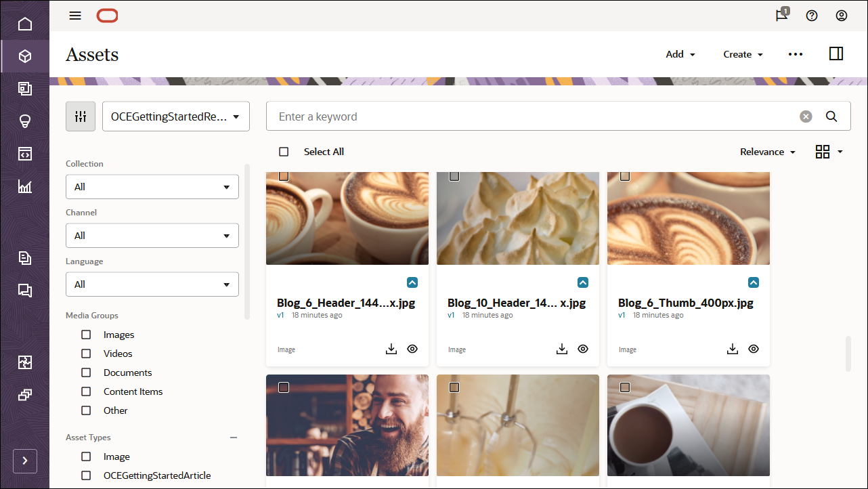Toggle the Select All checkbox
This screenshot has width=868, height=489.
(x=284, y=151)
